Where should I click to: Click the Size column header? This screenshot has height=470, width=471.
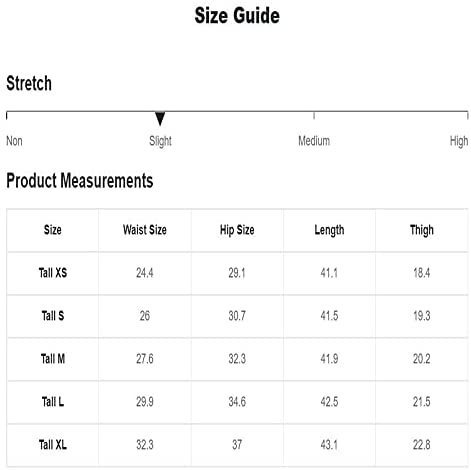[x=53, y=230]
